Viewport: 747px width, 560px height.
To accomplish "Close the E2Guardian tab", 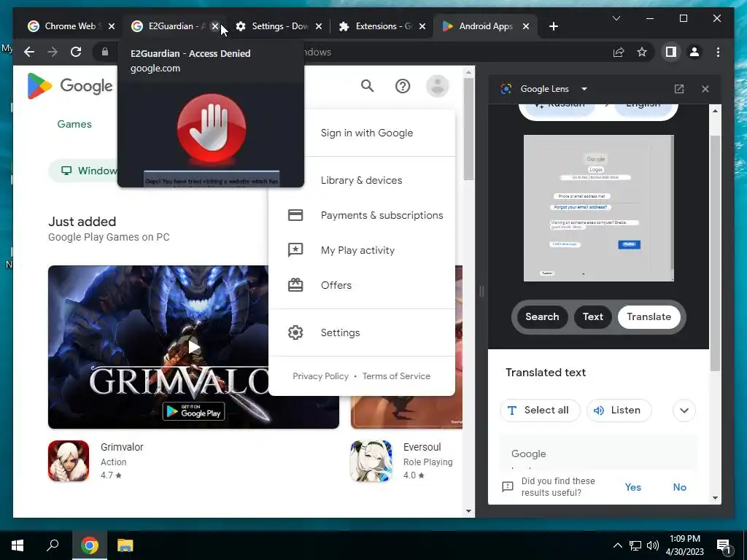I will pos(215,26).
